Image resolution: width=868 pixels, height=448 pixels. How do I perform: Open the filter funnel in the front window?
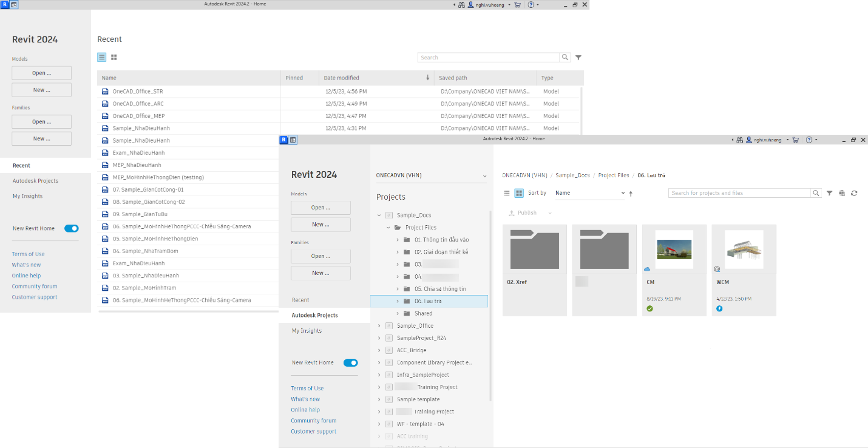click(830, 193)
